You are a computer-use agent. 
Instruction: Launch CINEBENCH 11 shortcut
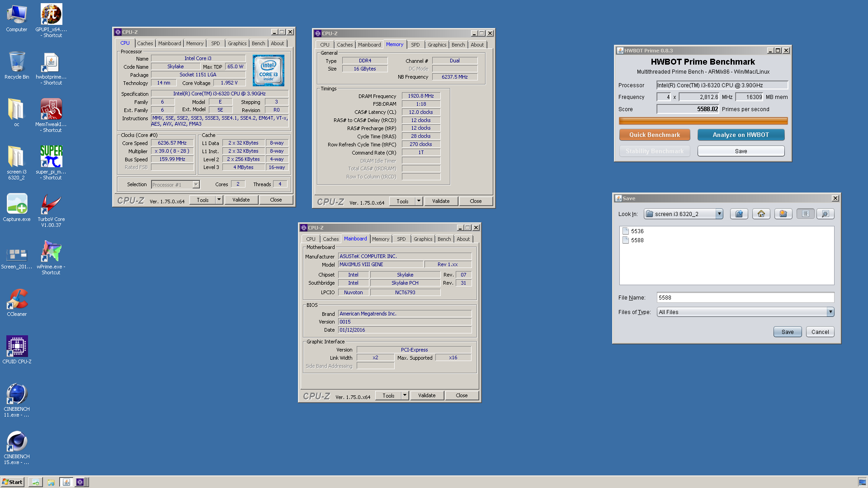(x=17, y=400)
